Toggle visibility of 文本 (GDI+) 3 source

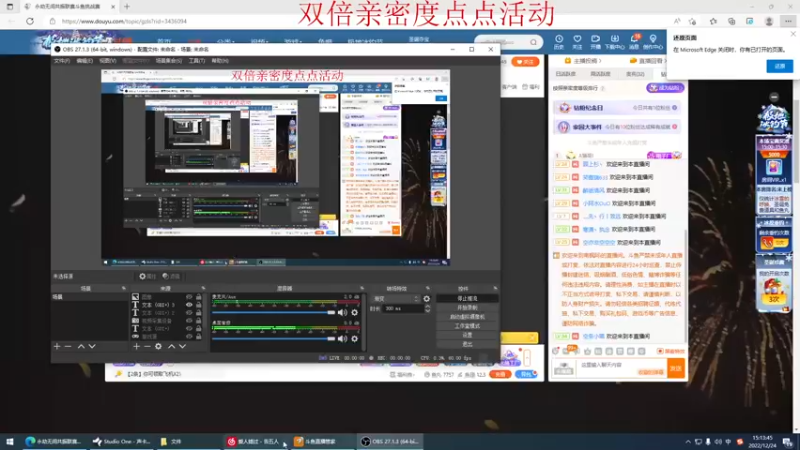click(x=189, y=305)
